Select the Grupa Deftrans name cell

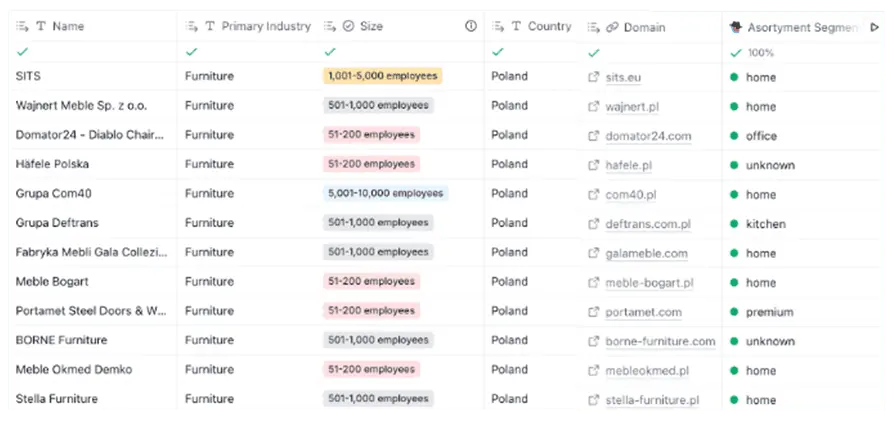[57, 223]
